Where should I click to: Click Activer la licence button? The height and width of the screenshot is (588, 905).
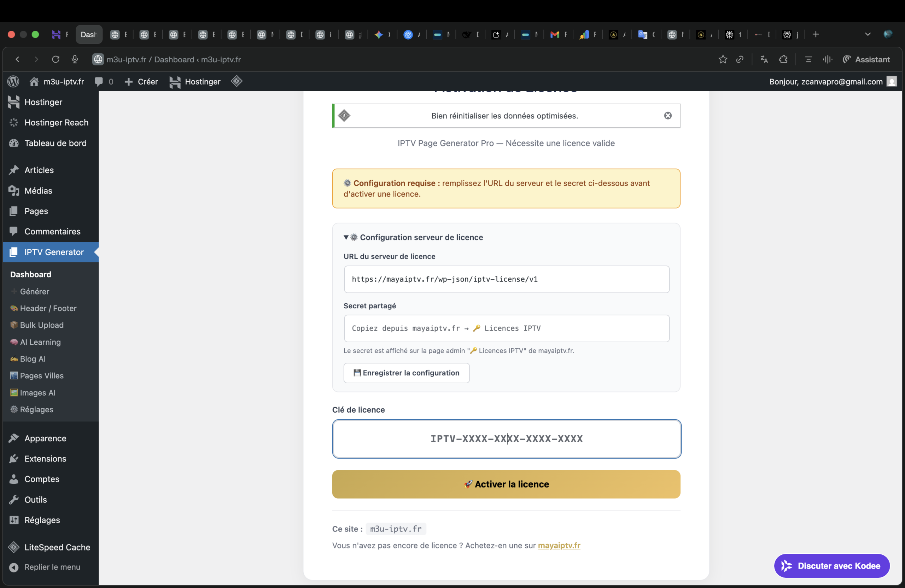coord(506,484)
